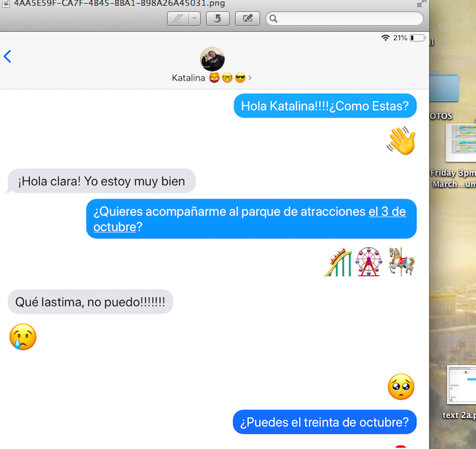Click the rotate button in Preview toolbar
The height and width of the screenshot is (449, 476).
click(x=218, y=19)
